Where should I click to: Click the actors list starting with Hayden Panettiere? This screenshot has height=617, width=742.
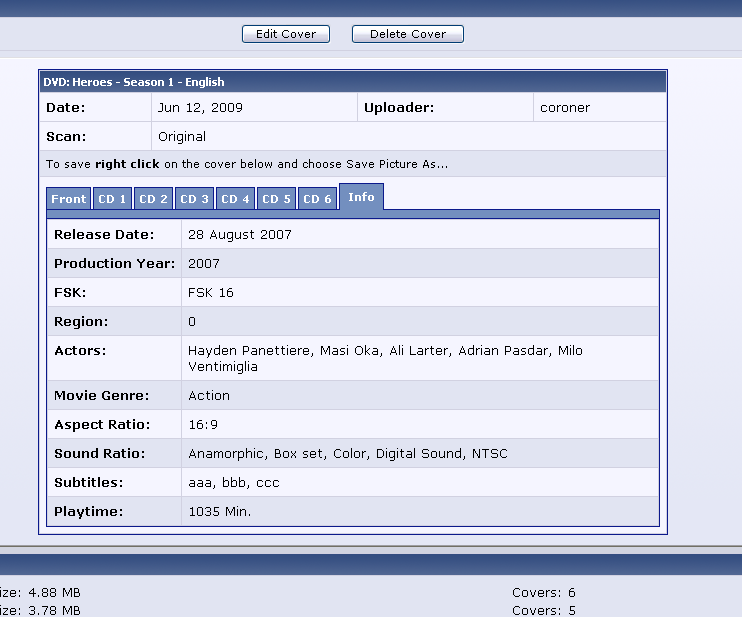click(x=385, y=358)
